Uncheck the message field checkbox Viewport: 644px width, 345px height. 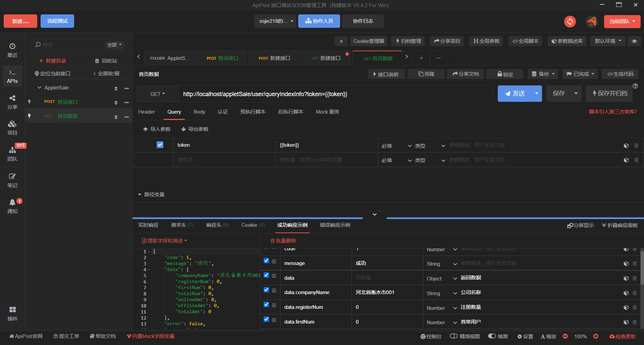click(266, 261)
